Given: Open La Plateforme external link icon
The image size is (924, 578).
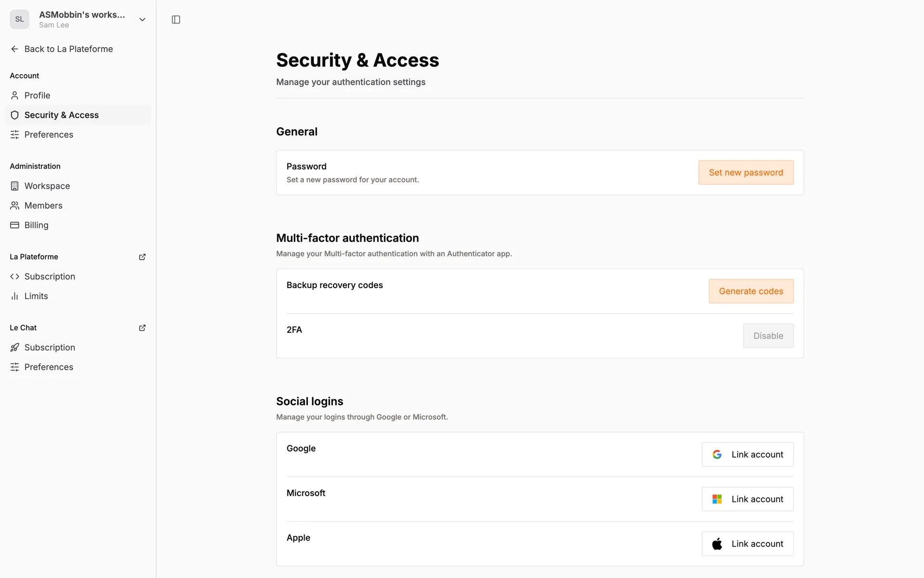Looking at the screenshot, I should [x=142, y=257].
